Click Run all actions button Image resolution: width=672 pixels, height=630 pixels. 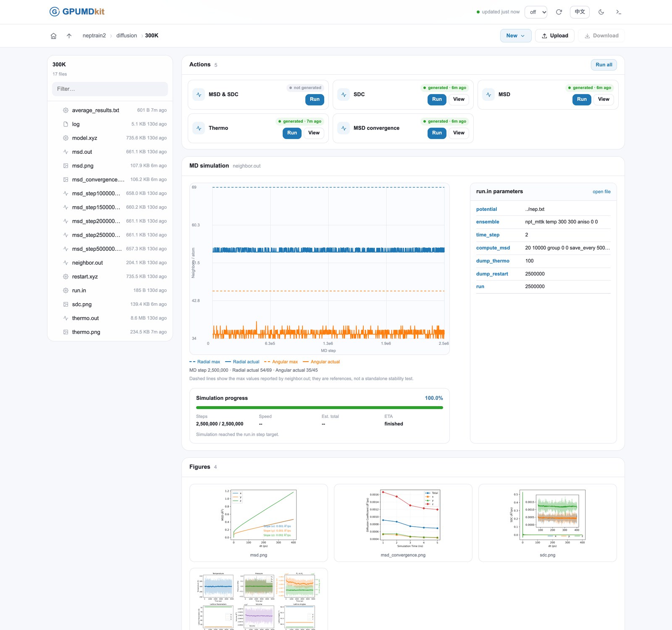(x=604, y=65)
